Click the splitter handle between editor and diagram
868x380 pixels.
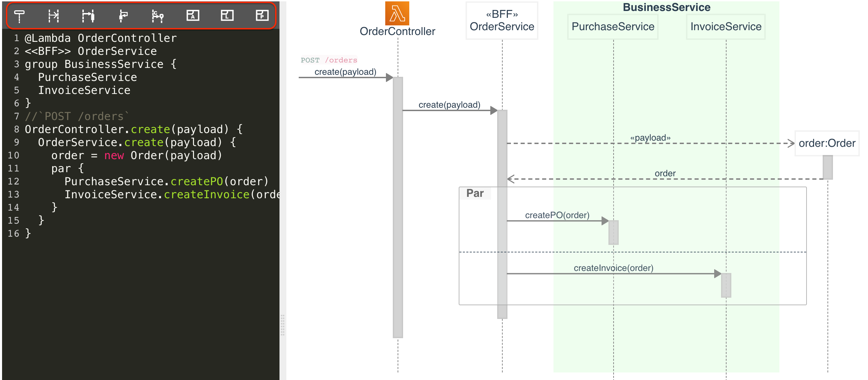283,325
